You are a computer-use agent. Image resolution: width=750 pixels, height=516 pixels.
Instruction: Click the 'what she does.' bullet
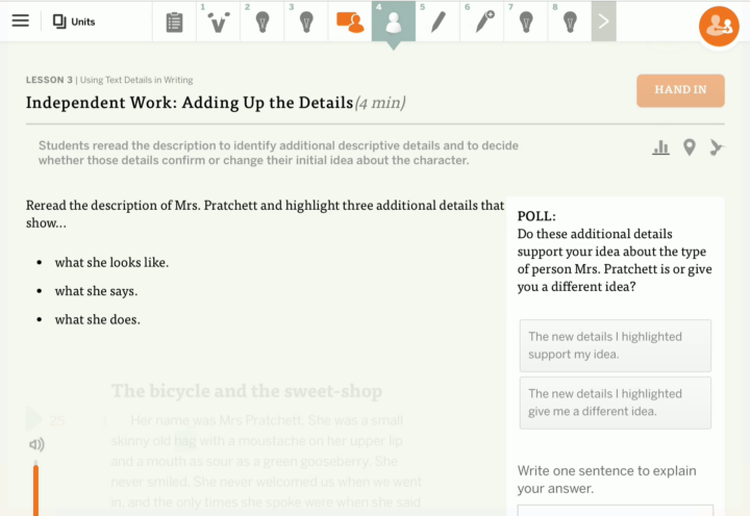click(98, 319)
